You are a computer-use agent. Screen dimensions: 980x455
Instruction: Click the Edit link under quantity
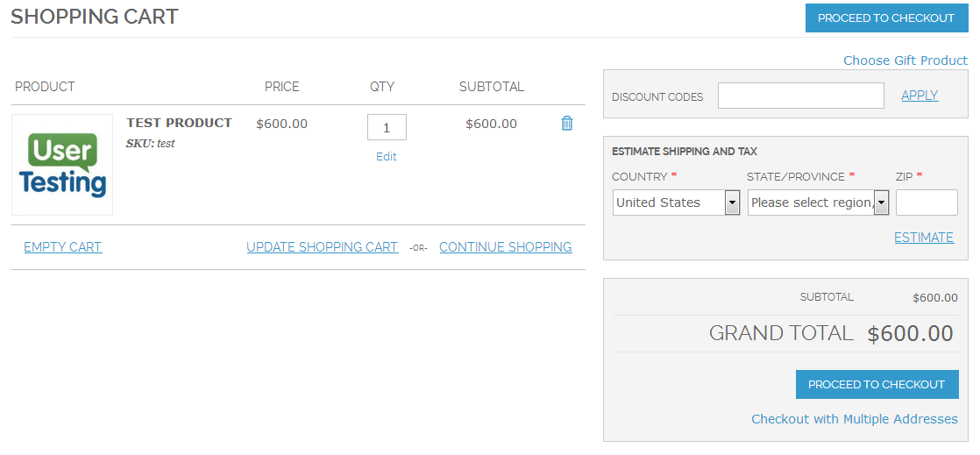pos(387,157)
